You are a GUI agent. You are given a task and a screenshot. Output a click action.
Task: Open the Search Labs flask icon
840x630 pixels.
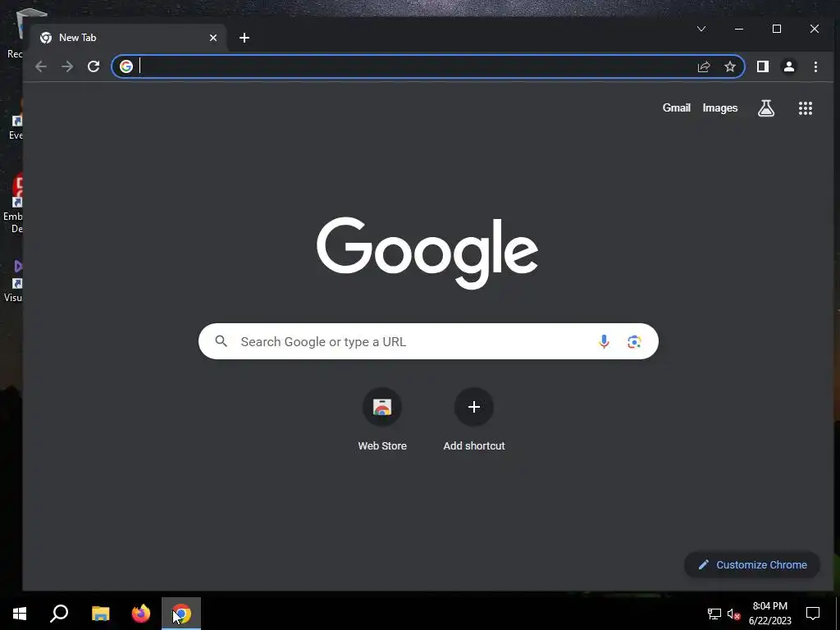[x=766, y=108]
